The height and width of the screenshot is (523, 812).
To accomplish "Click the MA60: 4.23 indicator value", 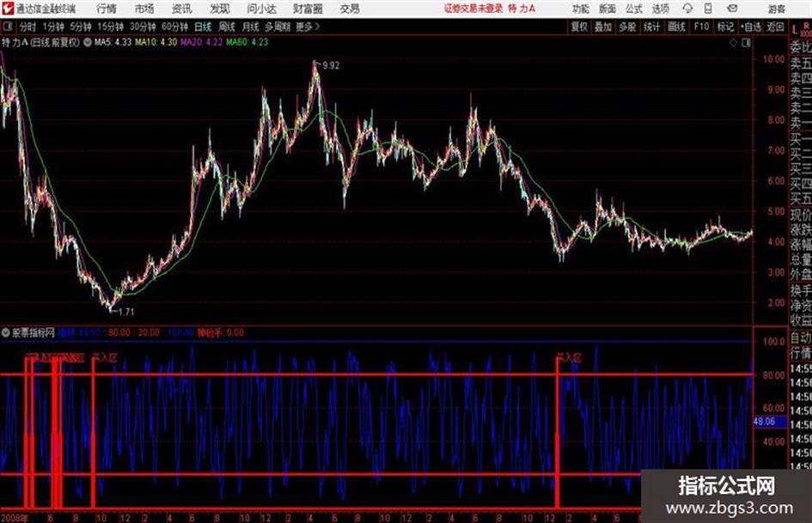I will (247, 42).
